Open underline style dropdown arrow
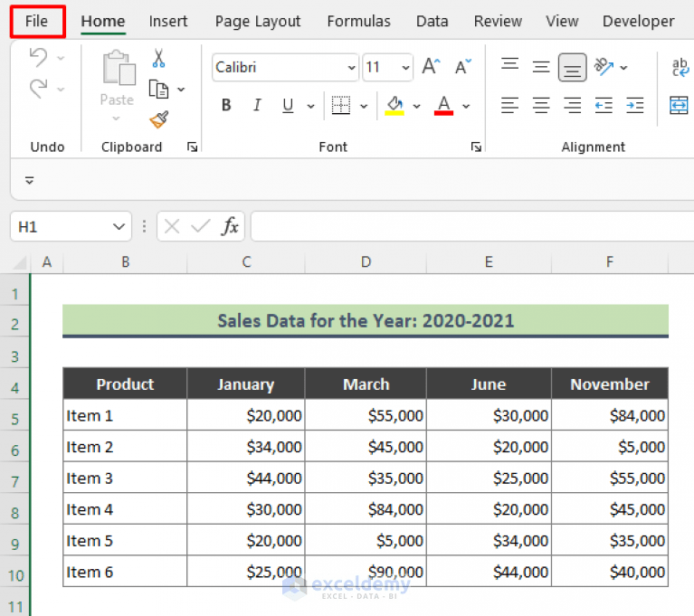694x616 pixels. tap(311, 106)
